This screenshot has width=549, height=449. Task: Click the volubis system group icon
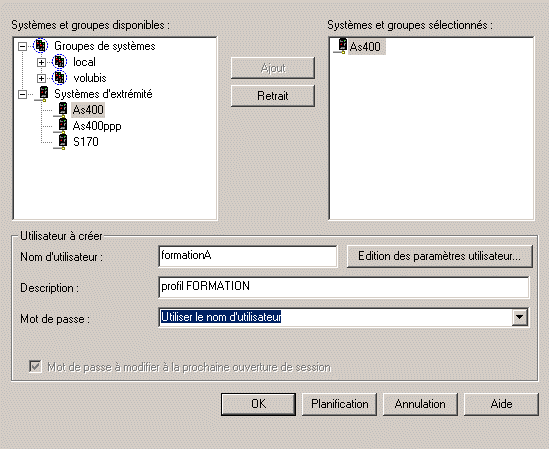[60, 78]
